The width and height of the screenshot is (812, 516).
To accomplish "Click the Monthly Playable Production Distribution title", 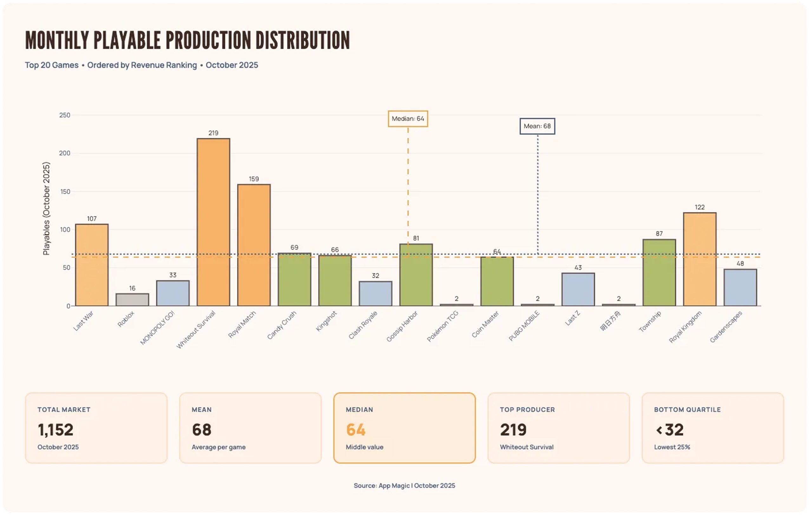I will coord(187,41).
